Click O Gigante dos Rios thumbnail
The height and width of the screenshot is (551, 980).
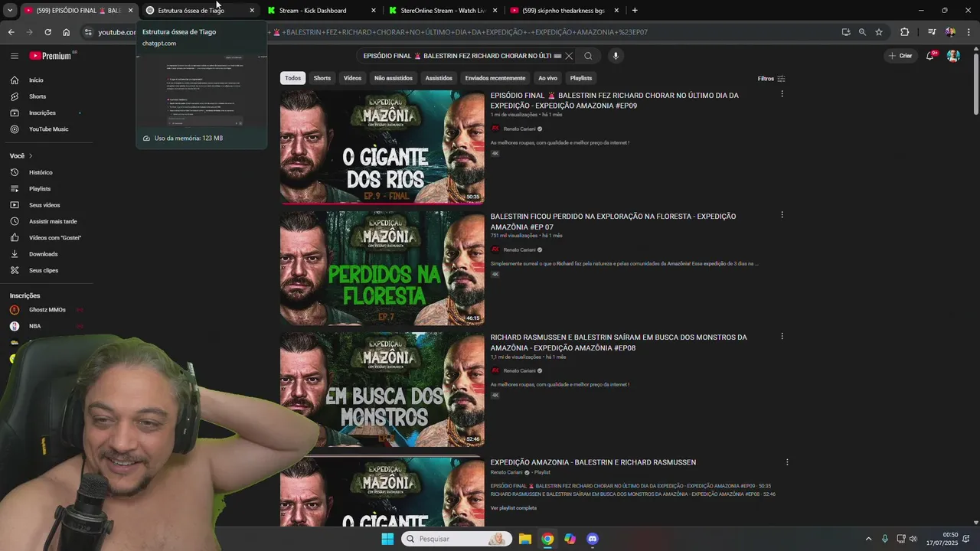382,147
